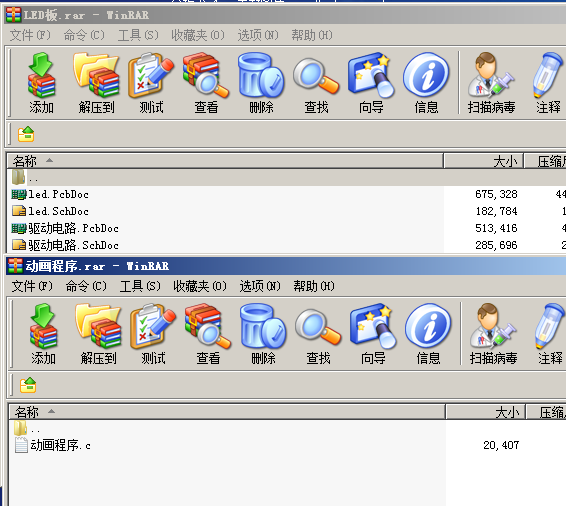566x506 pixels.
Task: Open 帮助(H) menu in 动画程序.rar window
Action: pos(314,286)
